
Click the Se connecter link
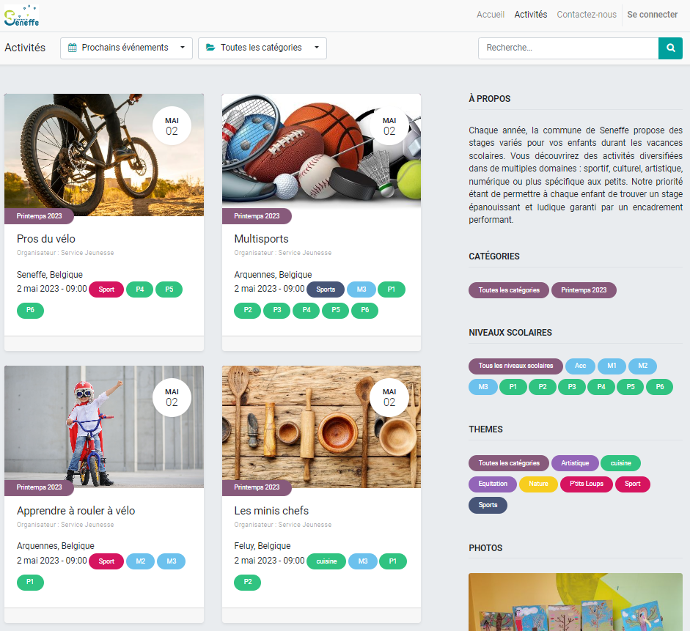[652, 15]
